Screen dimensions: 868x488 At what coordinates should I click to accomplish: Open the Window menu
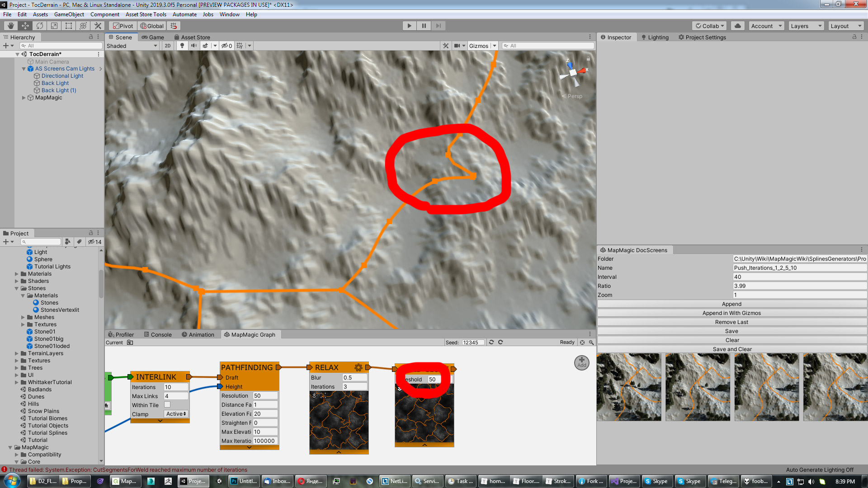coord(230,14)
